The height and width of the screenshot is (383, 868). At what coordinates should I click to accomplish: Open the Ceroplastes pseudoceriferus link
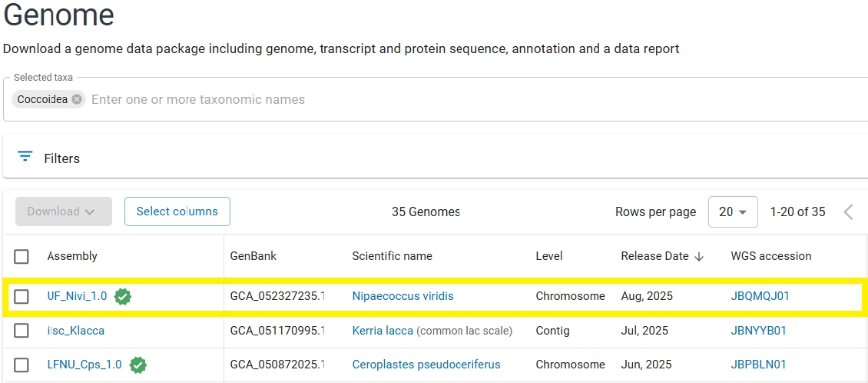tap(426, 365)
